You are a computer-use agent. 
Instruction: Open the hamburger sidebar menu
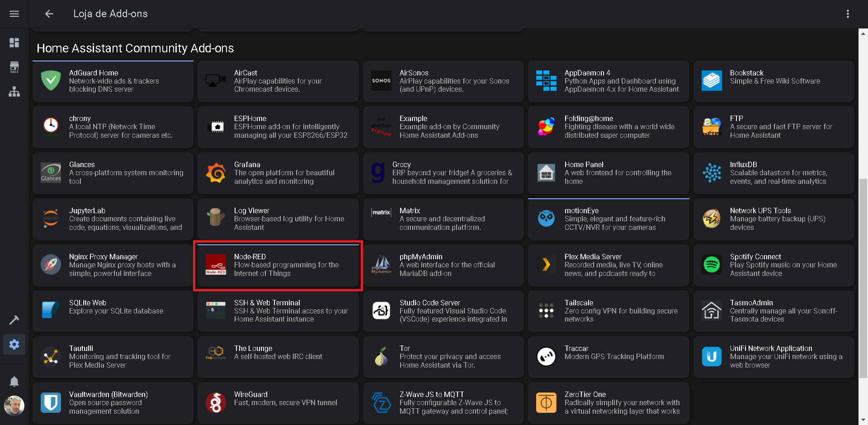(x=14, y=14)
